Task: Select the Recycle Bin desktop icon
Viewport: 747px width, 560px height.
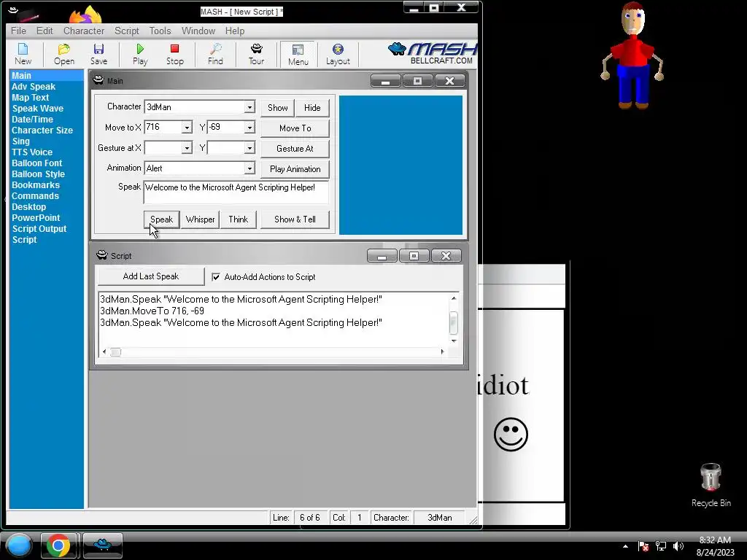Action: [711, 485]
